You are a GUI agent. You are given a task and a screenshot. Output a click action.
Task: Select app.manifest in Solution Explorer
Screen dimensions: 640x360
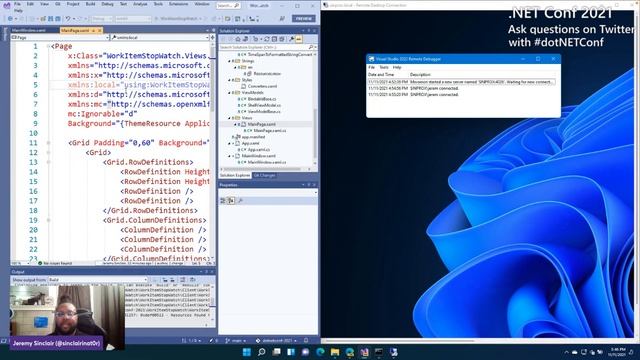[253, 137]
